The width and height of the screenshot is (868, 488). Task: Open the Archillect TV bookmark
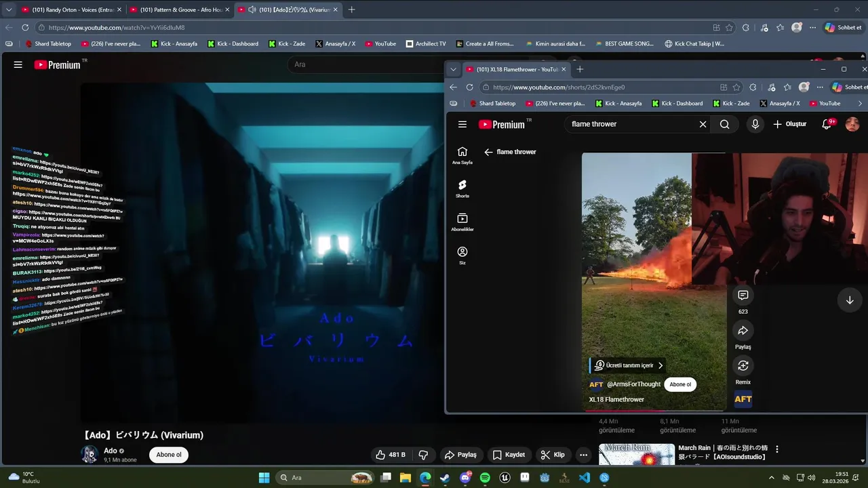[426, 43]
